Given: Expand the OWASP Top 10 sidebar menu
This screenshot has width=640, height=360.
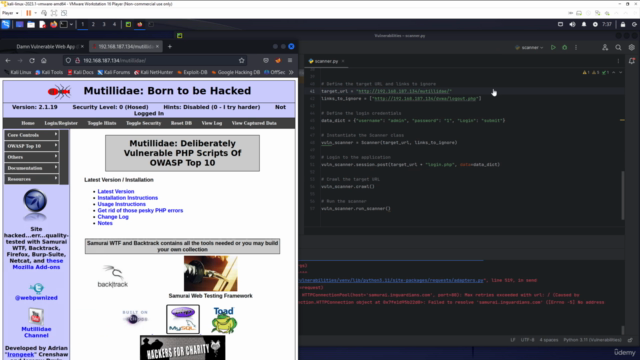Looking at the screenshot, I should click(32, 146).
